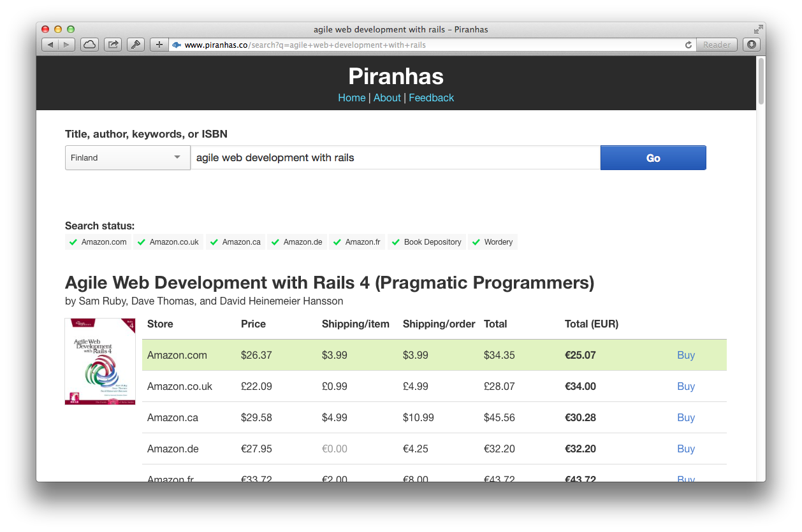Click the £22.09 price cell

tap(256, 386)
